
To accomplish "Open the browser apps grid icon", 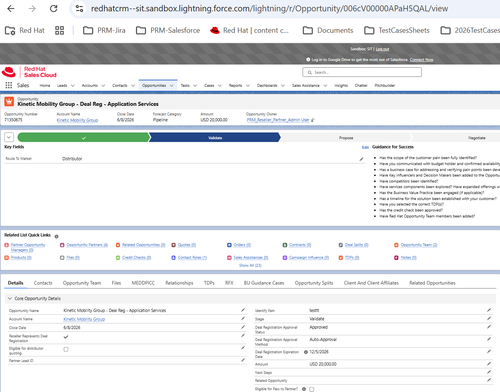I will pos(60,30).
